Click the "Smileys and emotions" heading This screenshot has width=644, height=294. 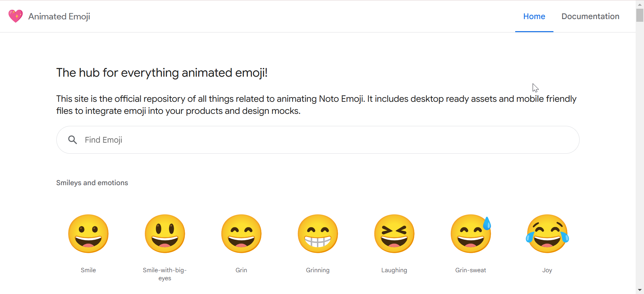[92, 183]
